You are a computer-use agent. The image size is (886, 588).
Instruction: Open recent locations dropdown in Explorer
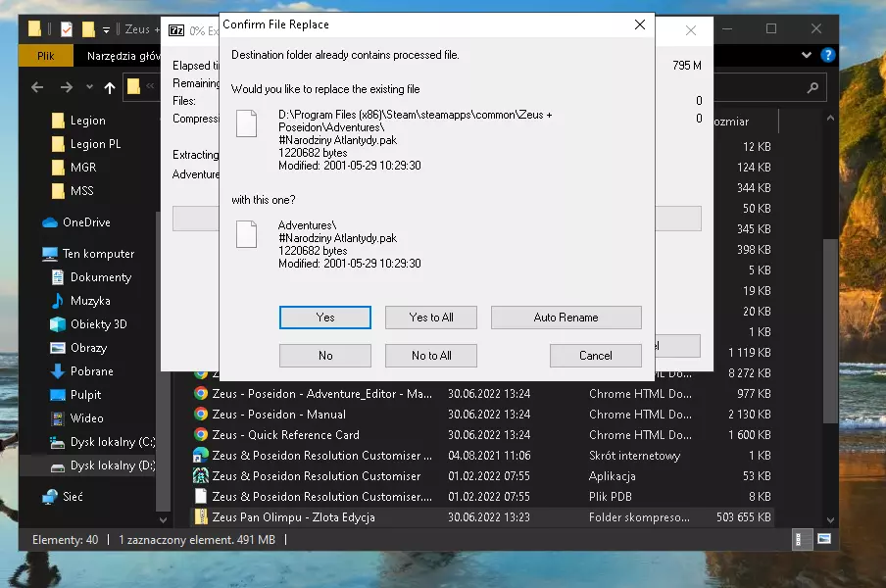click(89, 87)
